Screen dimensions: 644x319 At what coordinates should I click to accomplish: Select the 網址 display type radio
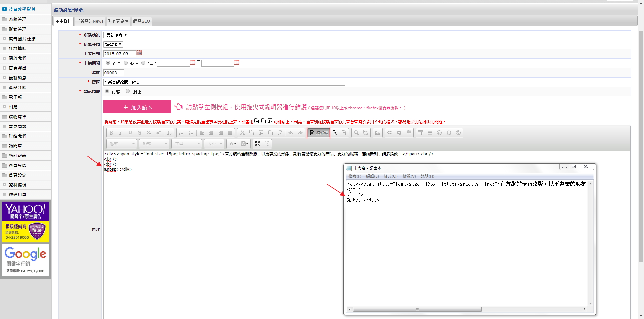[128, 91]
